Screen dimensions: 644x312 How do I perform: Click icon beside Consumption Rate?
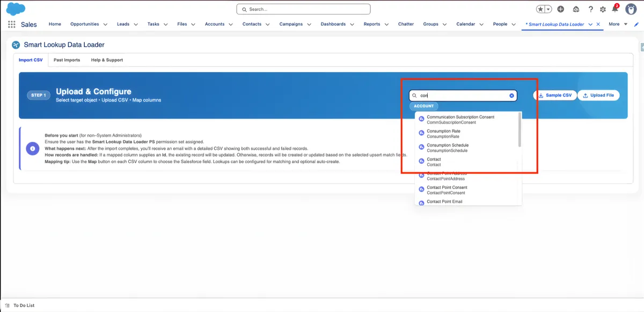click(x=421, y=134)
